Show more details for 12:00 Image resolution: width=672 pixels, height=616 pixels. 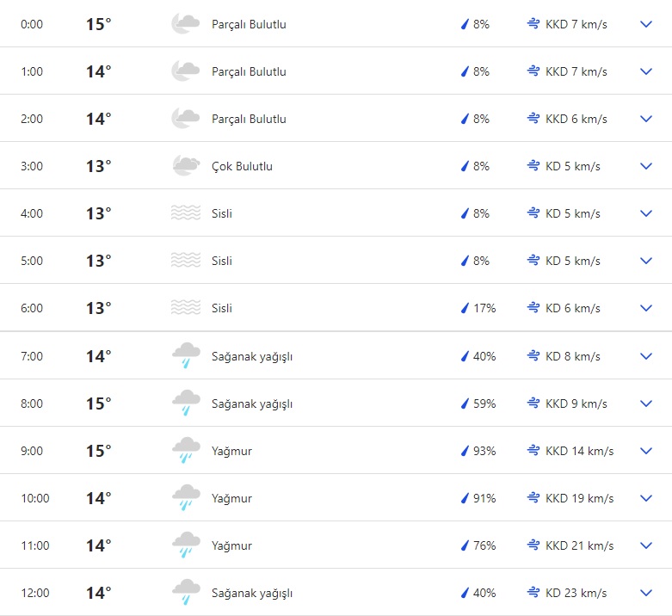pyautogui.click(x=647, y=593)
